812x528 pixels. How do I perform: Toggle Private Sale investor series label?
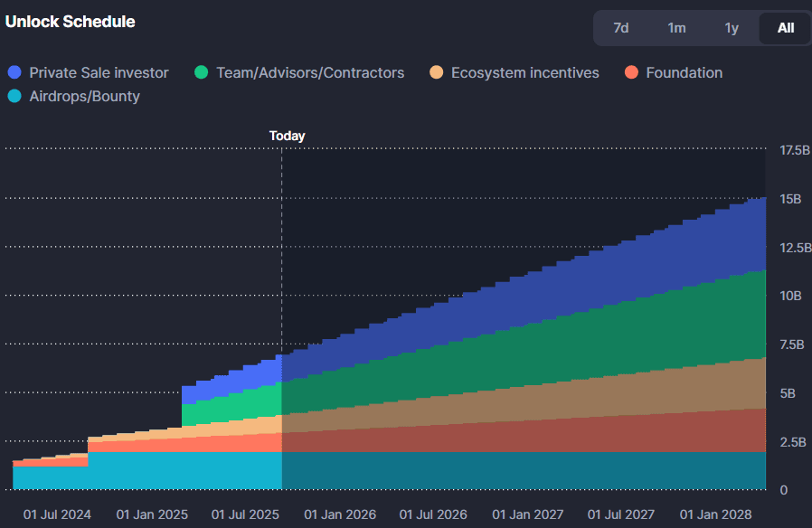(99, 72)
